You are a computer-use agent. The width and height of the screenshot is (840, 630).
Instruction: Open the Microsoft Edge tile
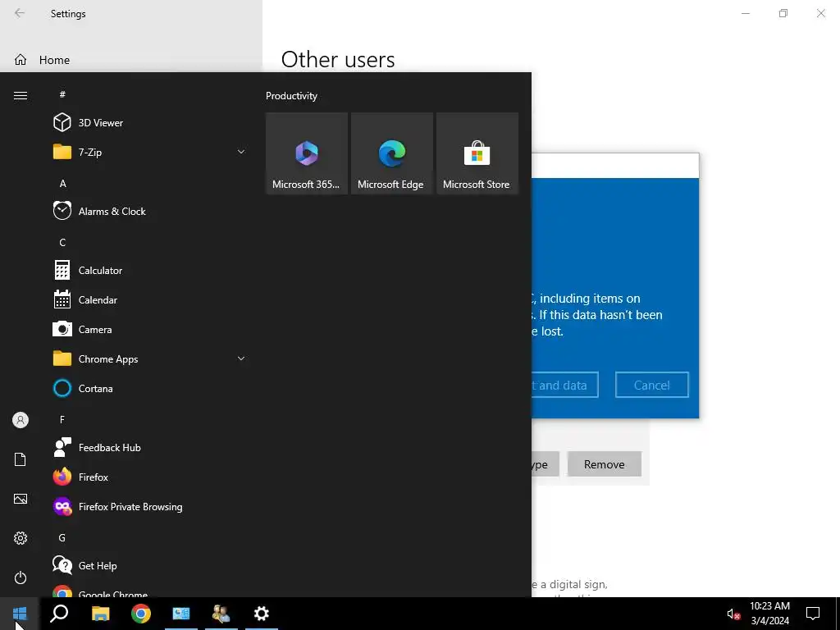pos(391,153)
